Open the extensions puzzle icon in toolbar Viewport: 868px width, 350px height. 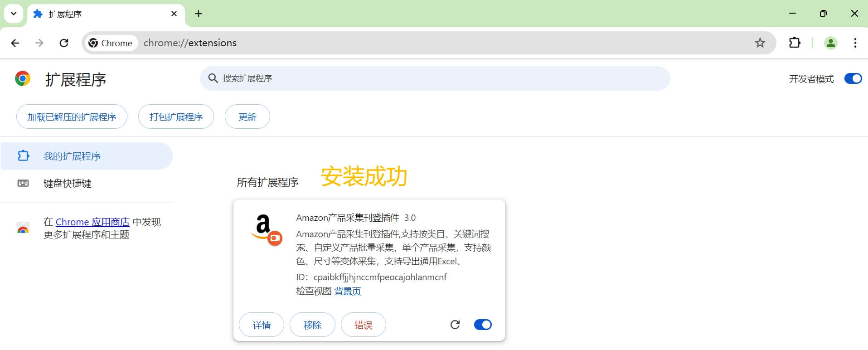click(795, 43)
